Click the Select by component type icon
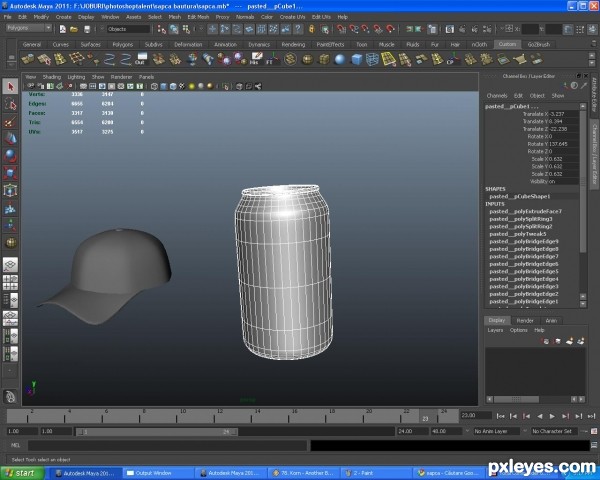 click(x=186, y=29)
